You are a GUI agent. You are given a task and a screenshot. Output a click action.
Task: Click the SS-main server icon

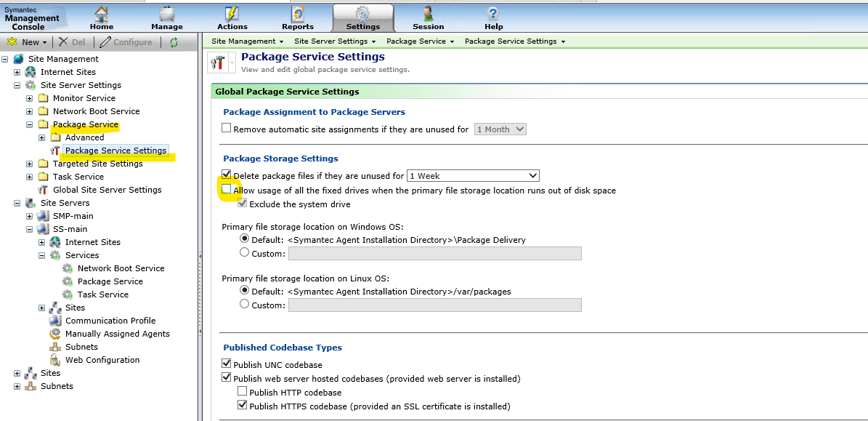43,229
